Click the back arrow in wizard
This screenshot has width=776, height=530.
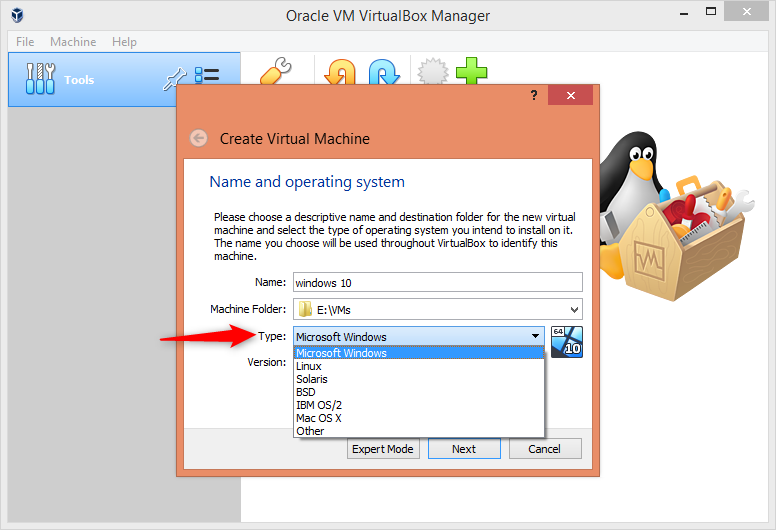(199, 138)
